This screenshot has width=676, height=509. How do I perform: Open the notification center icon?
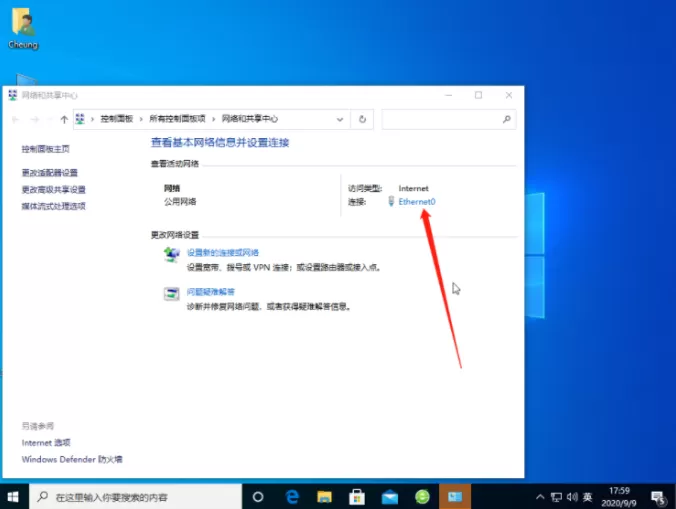coord(658,498)
